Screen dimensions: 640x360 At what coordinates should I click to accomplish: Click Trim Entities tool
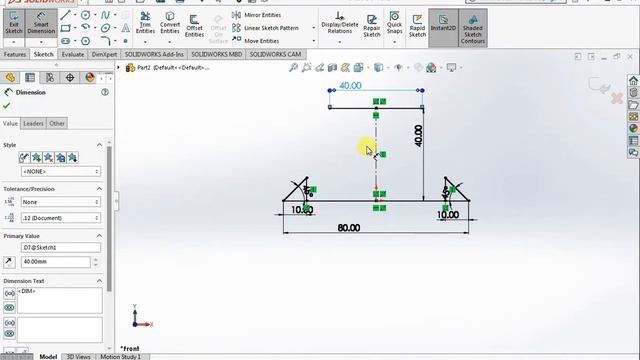coord(145,23)
